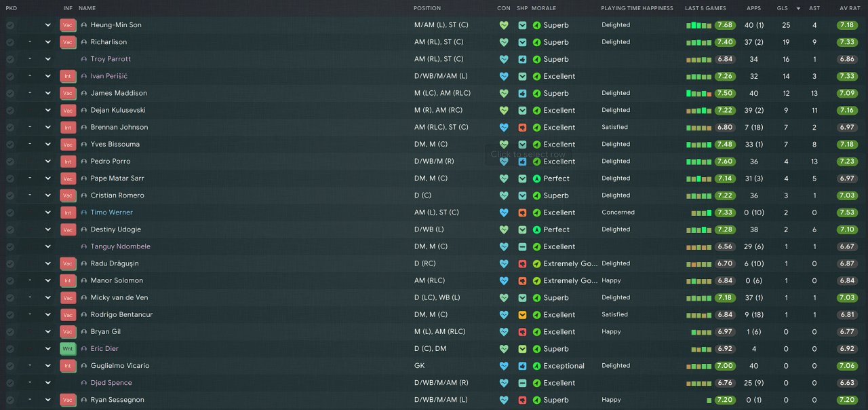Click Eric Dier's green Wnt badge
Screen dimensions: 868x410
click(x=67, y=349)
